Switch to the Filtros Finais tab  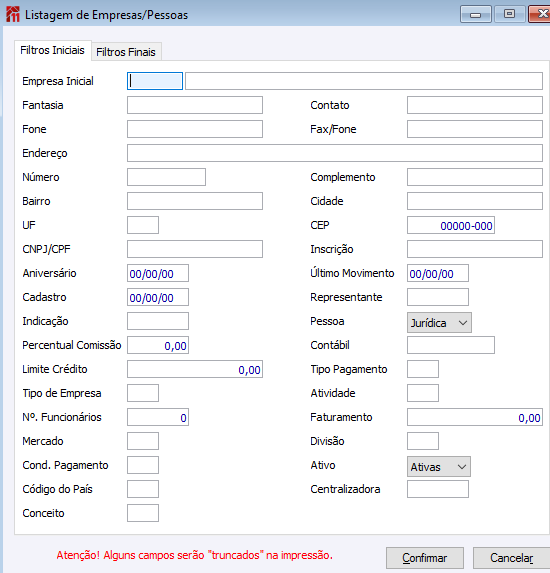point(126,52)
